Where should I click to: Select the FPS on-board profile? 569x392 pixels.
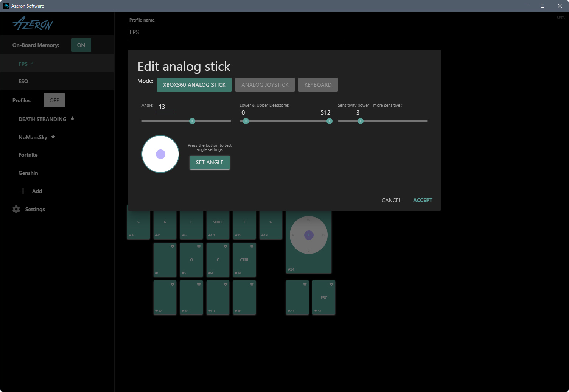coord(57,64)
